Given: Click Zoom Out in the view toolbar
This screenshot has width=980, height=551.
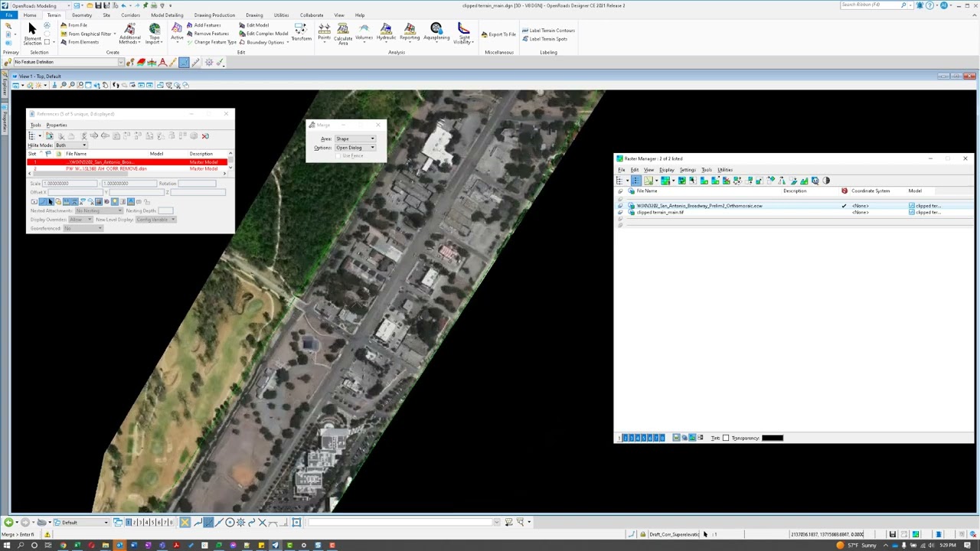Looking at the screenshot, I should point(72,85).
